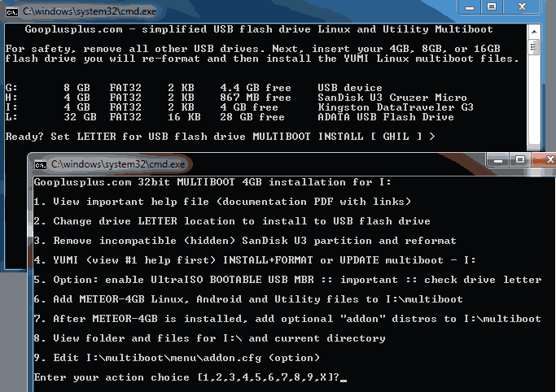
Task: Click the cmd icon in back window title bar
Action: [12, 12]
